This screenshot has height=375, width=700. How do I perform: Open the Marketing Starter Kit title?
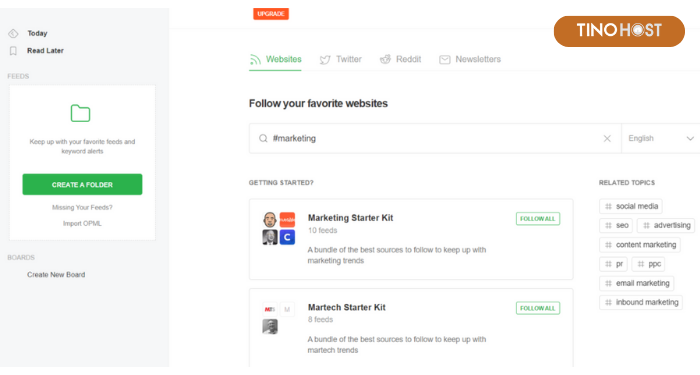point(350,218)
